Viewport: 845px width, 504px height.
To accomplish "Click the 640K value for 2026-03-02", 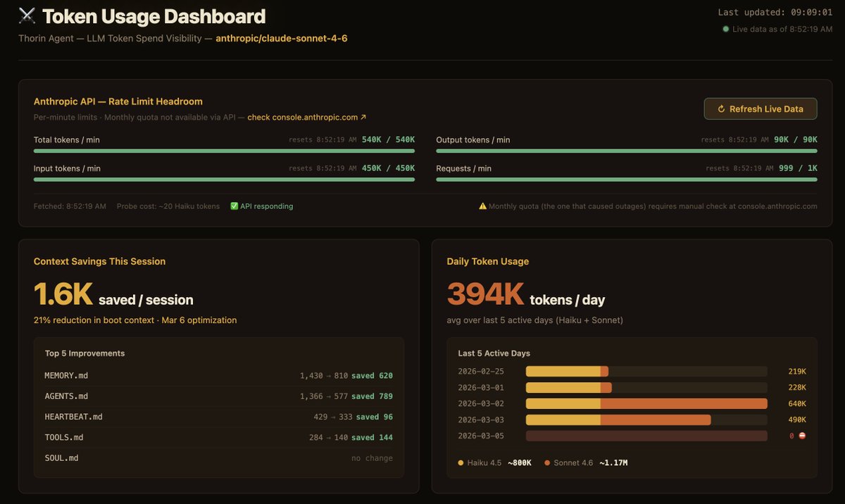I will pos(797,403).
